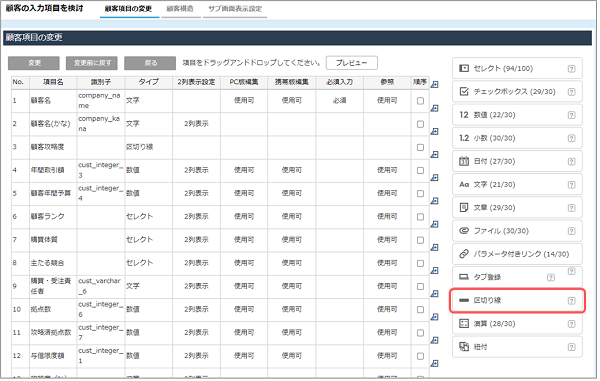Select the パラメータ付きリンク (14/30) item type
600x381 pixels.
(517, 254)
